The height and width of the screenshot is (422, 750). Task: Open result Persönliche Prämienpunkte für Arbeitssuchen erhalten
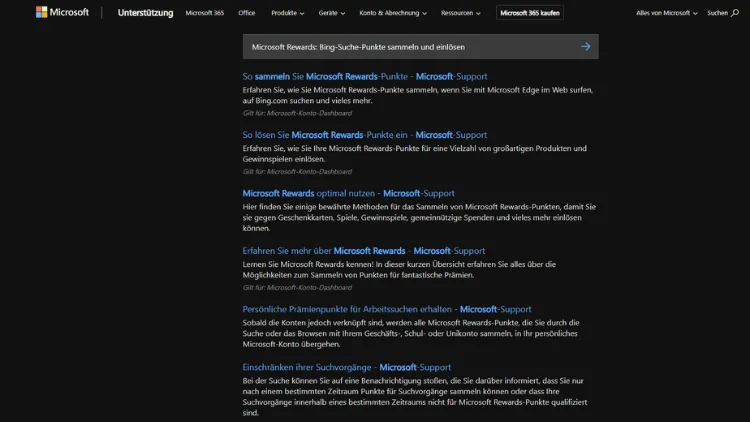386,309
